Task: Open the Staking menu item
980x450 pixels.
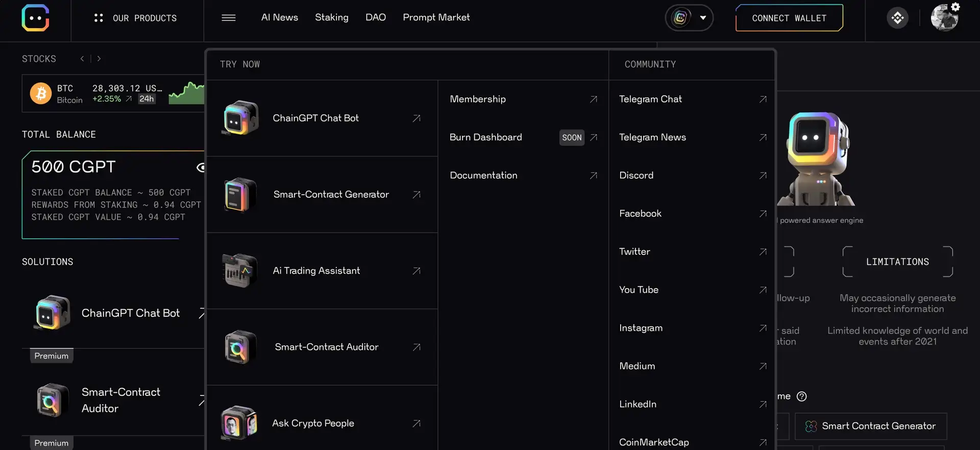Action: click(331, 17)
